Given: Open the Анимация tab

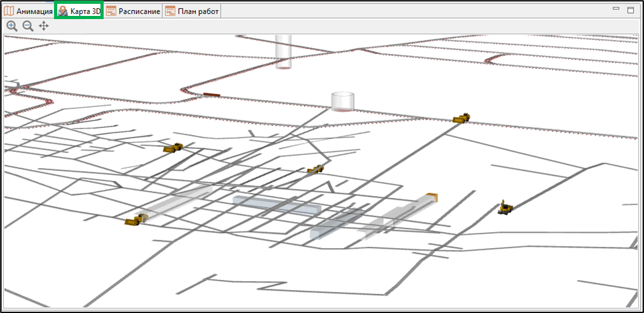Looking at the screenshot, I should (x=28, y=11).
